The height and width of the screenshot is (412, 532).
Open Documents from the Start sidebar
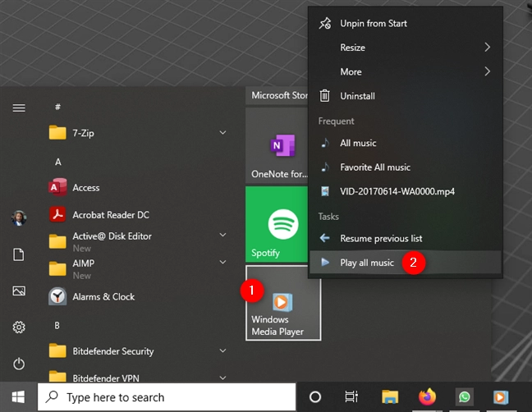click(x=19, y=254)
